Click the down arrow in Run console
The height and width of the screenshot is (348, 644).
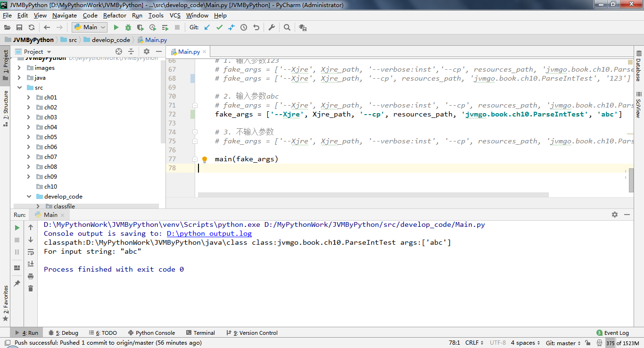[x=31, y=240]
